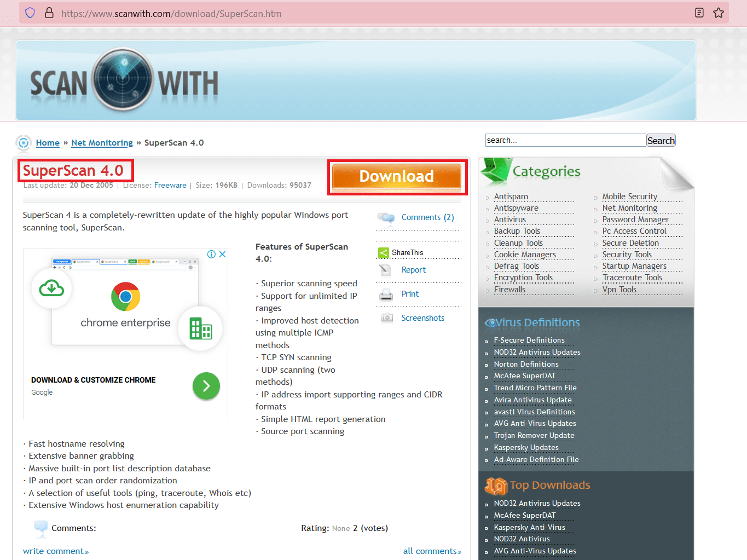Open the Mobile Security category
Image resolution: width=747 pixels, height=560 pixels.
tap(630, 197)
